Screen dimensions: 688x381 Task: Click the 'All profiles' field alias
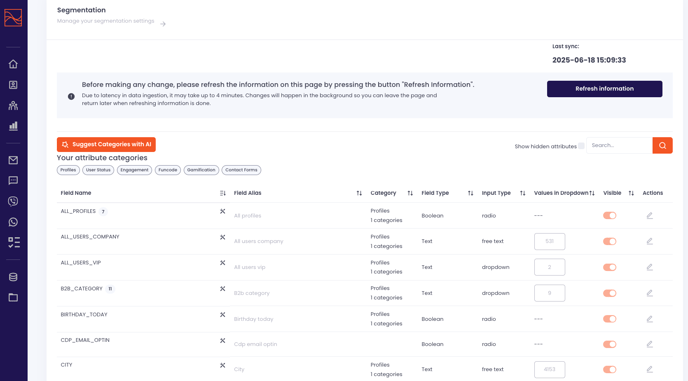click(x=247, y=216)
